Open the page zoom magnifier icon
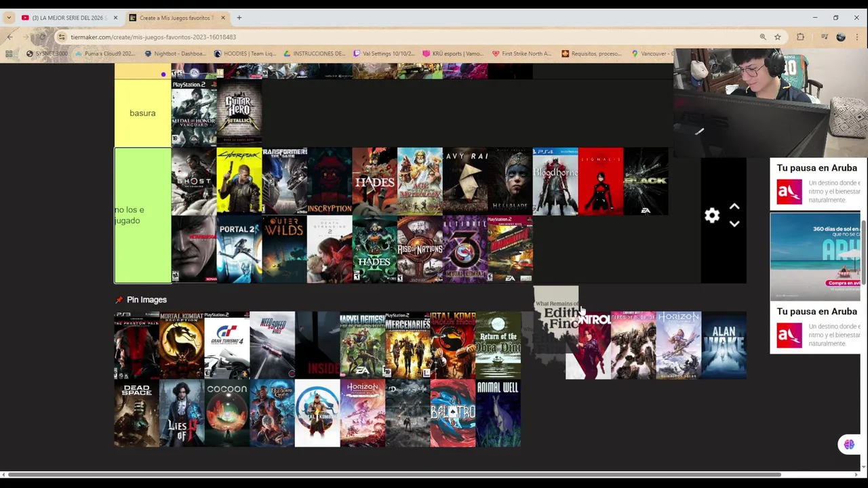868x488 pixels. click(763, 37)
